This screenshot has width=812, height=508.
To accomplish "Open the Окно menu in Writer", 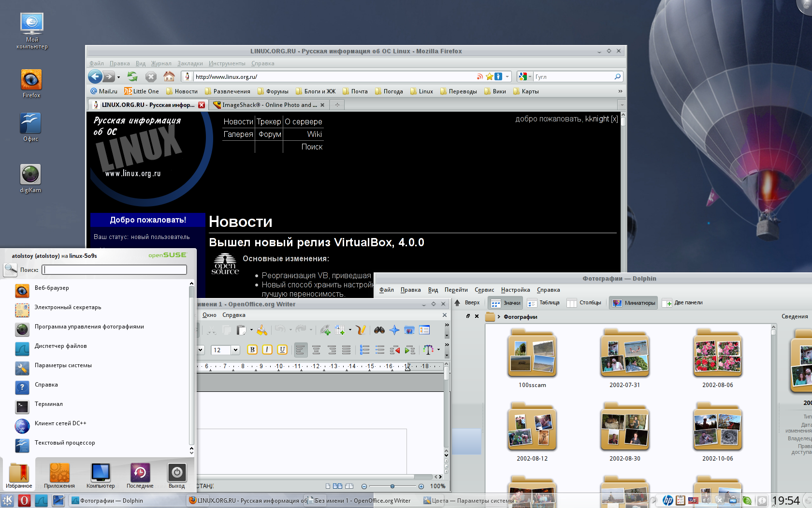I will click(x=209, y=315).
